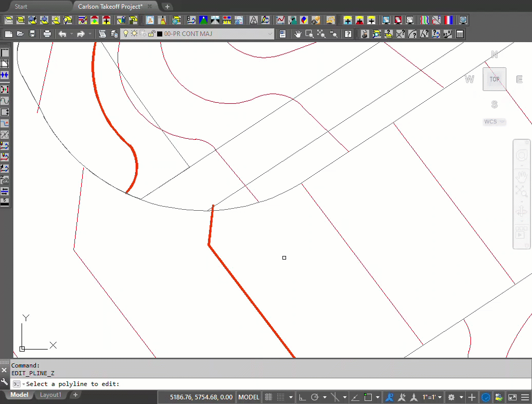Image resolution: width=532 pixels, height=404 pixels.
Task: Open new drawing tab with plus
Action: [x=167, y=7]
